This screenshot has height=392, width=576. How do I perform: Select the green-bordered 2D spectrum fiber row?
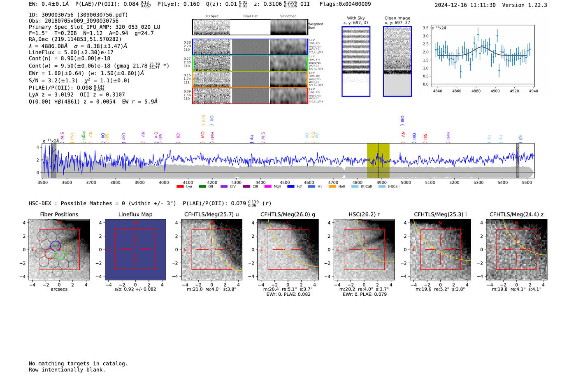click(x=250, y=63)
